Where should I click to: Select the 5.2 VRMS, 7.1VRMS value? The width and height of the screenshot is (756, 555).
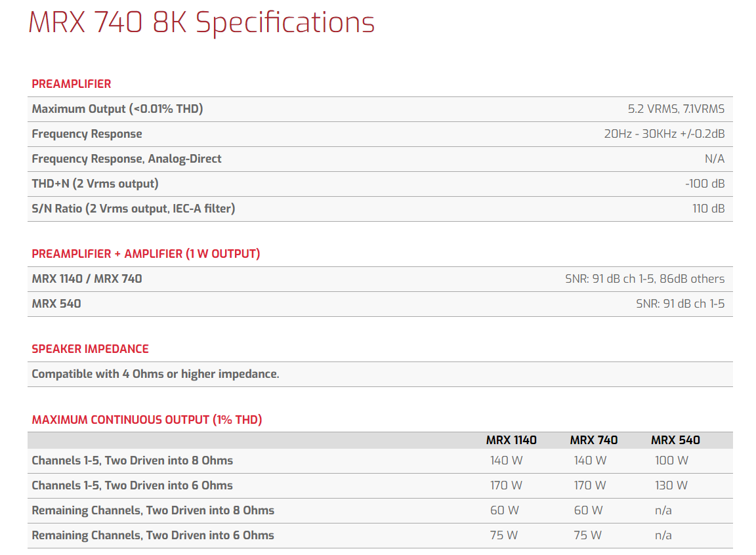point(676,109)
